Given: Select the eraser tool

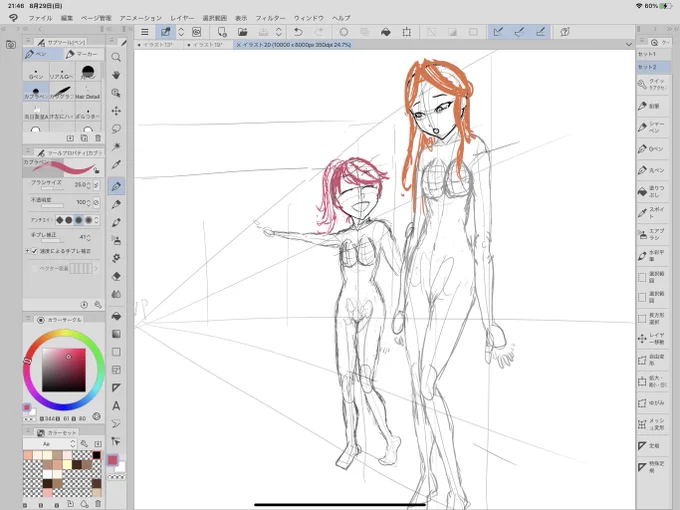Looking at the screenshot, I should pos(116,276).
